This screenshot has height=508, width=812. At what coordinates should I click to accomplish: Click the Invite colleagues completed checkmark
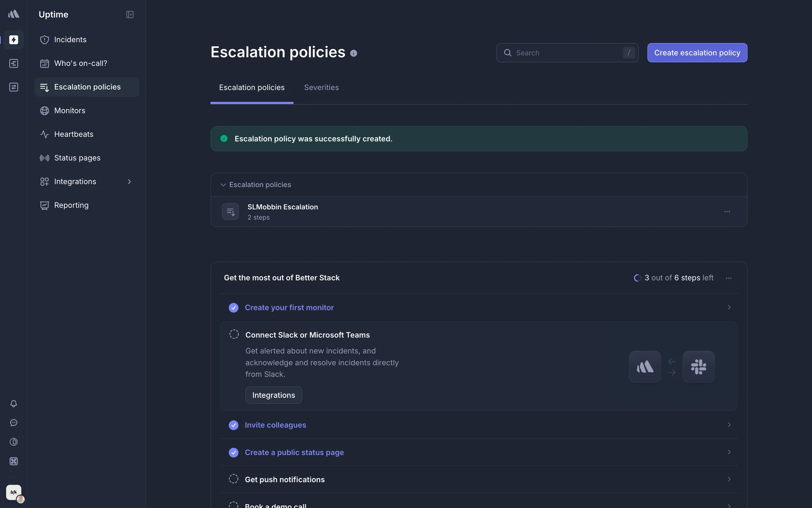(233, 425)
